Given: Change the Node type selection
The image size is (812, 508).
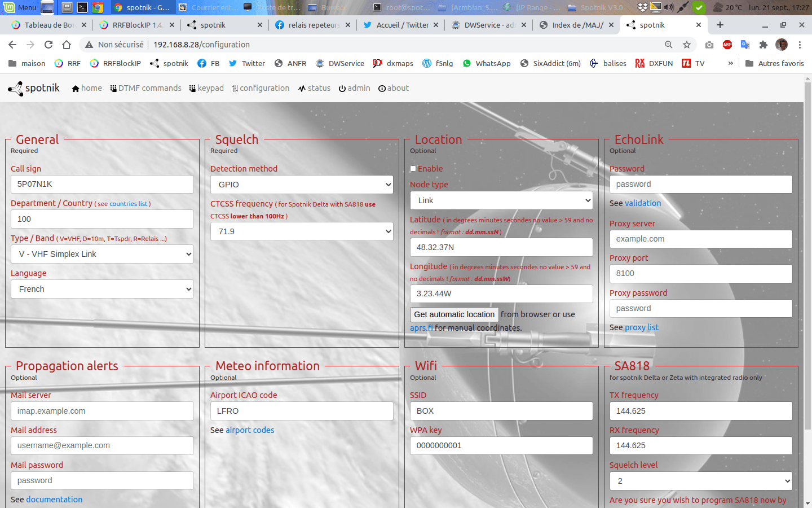Looking at the screenshot, I should tap(501, 200).
